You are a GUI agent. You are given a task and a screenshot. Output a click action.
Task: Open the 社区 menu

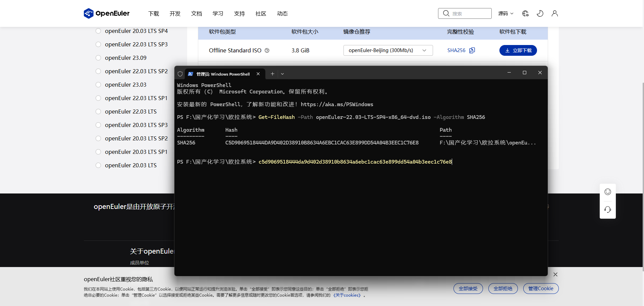pyautogui.click(x=261, y=13)
